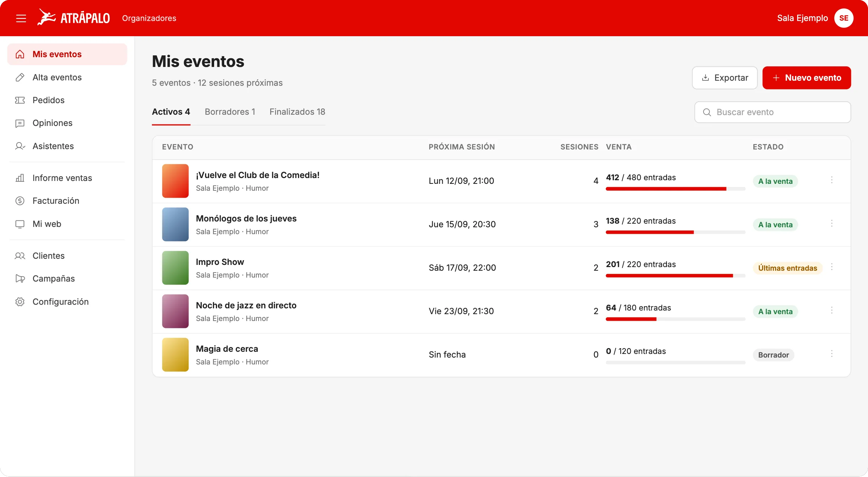This screenshot has height=477, width=868.
Task: Open the orange Club de la Comedia thumbnail
Action: pyautogui.click(x=175, y=181)
